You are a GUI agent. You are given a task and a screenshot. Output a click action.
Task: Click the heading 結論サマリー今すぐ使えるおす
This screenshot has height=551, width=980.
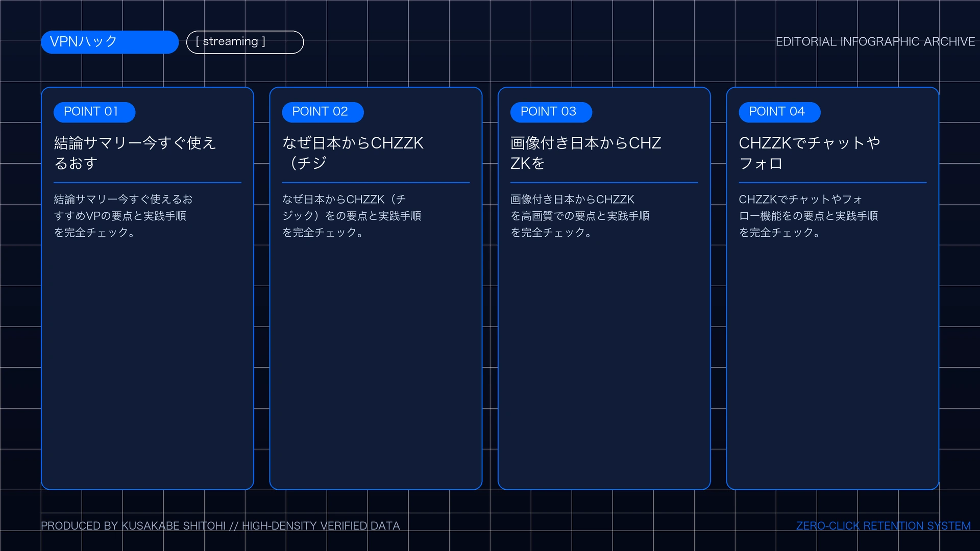135,153
